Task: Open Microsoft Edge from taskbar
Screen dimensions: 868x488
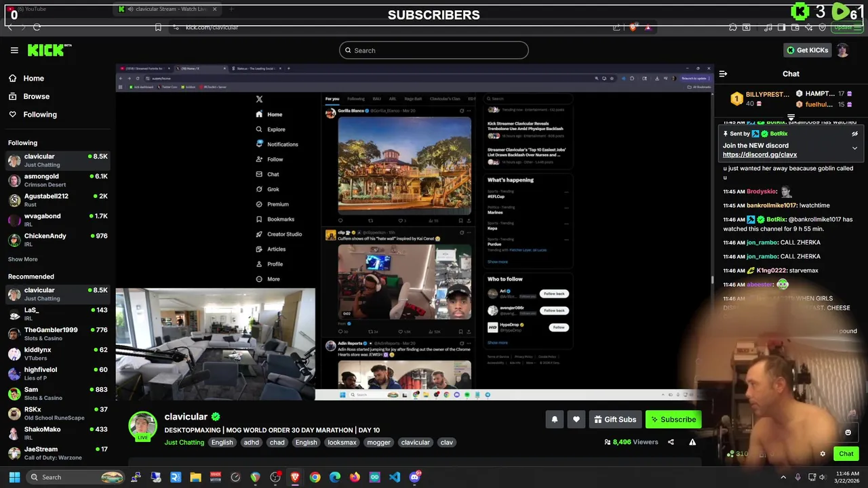Action: click(334, 477)
